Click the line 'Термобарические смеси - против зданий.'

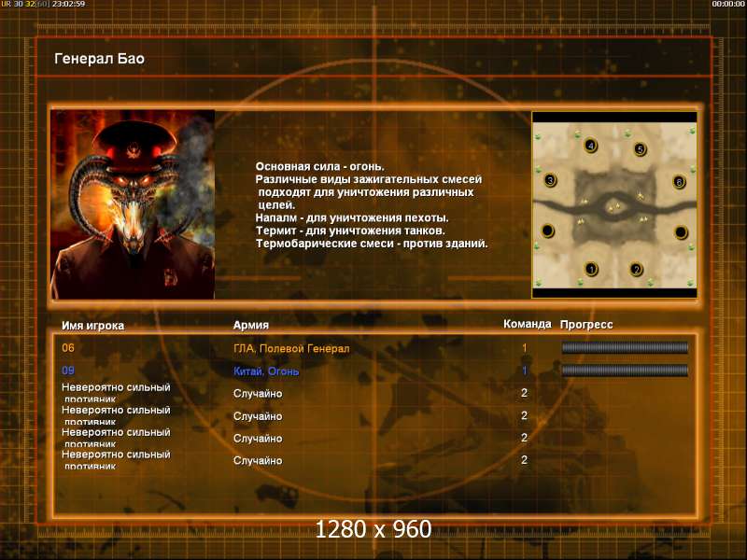372,244
